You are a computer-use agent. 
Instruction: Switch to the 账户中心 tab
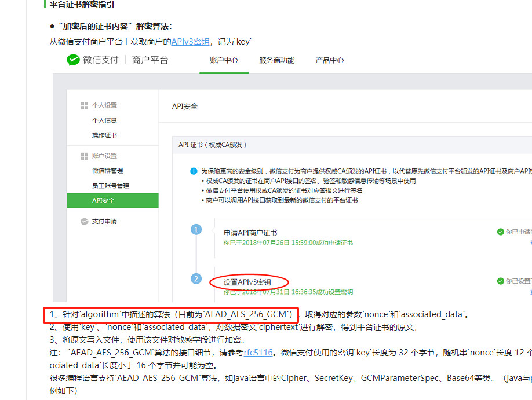pos(224,60)
